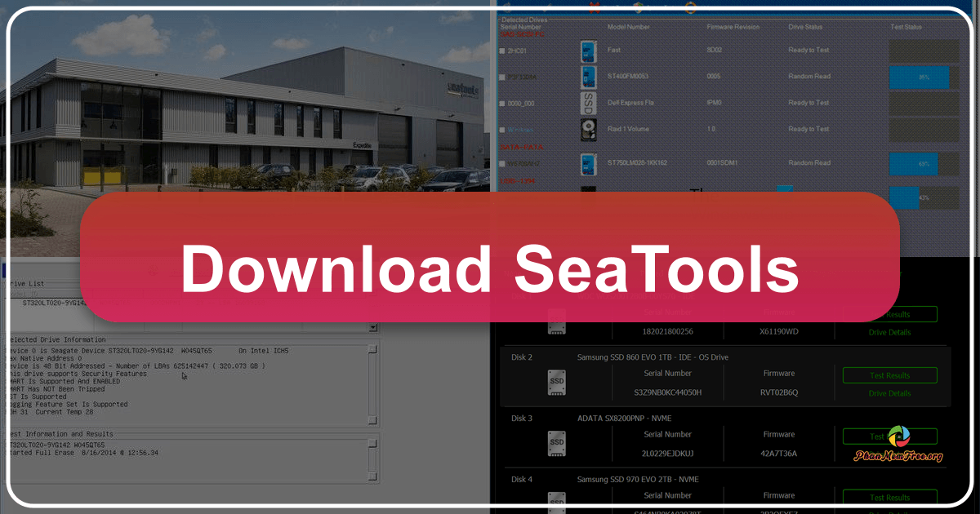Click the hard disk icon for Raid 1 Volume

[x=588, y=128]
